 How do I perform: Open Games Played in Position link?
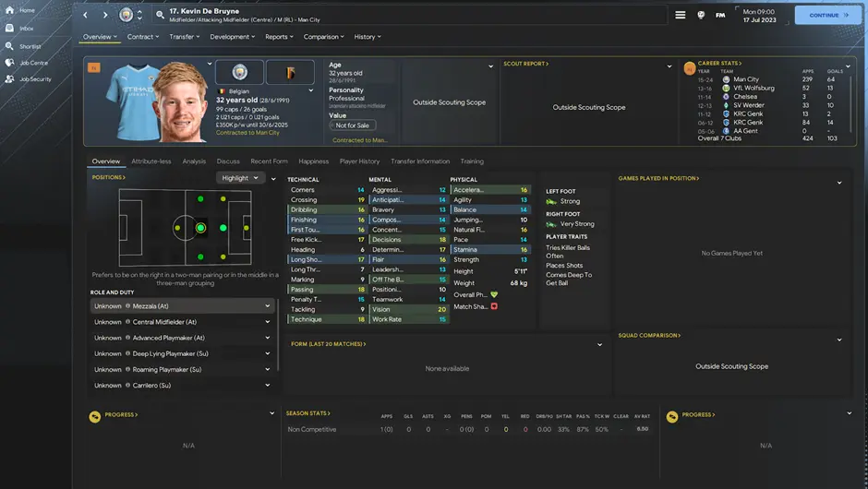click(658, 178)
